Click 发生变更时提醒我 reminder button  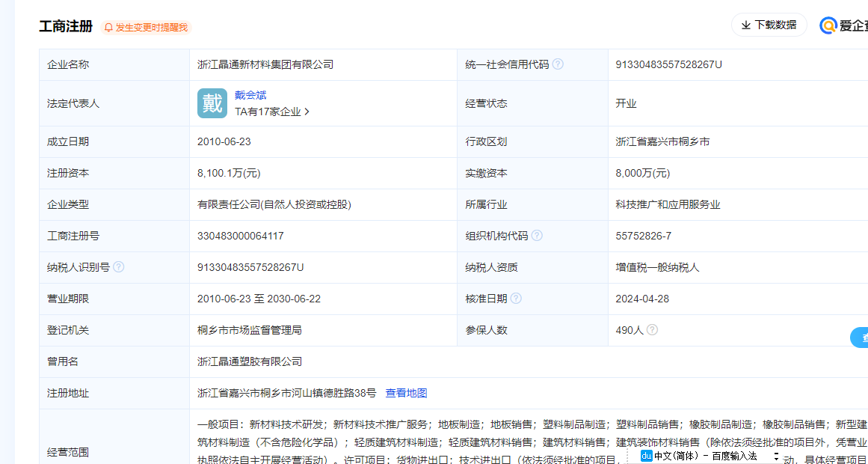coord(146,27)
